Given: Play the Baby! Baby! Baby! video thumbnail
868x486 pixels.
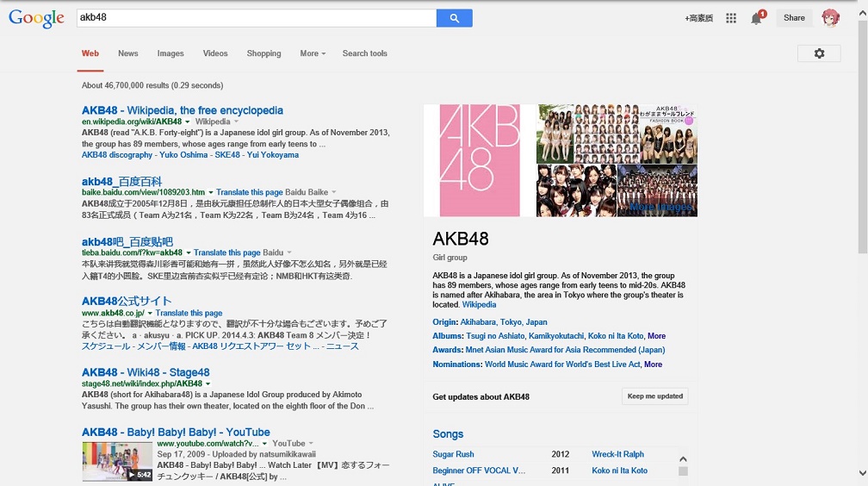Looking at the screenshot, I should pos(117,461).
